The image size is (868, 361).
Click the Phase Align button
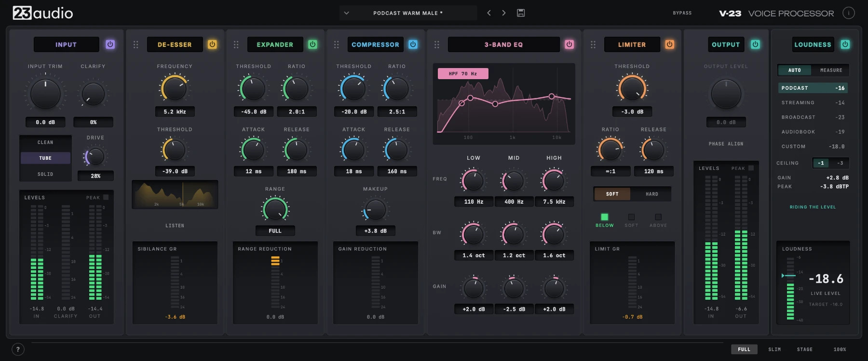[x=726, y=144]
